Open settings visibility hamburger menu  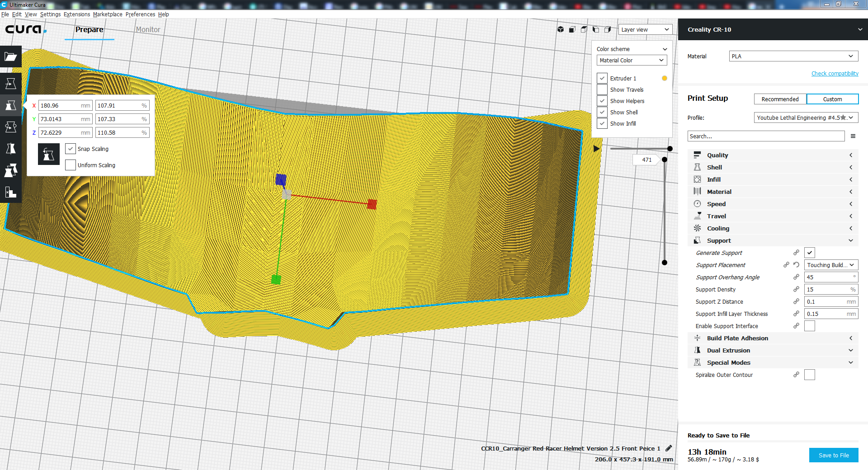pos(853,136)
